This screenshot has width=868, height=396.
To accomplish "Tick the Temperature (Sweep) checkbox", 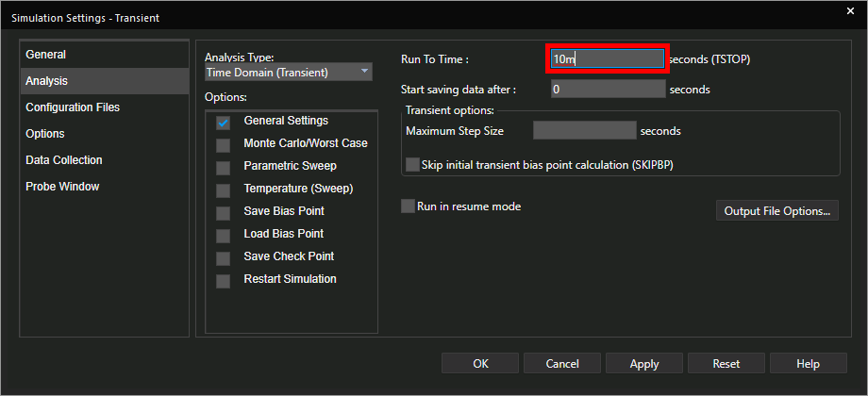I will (x=223, y=190).
